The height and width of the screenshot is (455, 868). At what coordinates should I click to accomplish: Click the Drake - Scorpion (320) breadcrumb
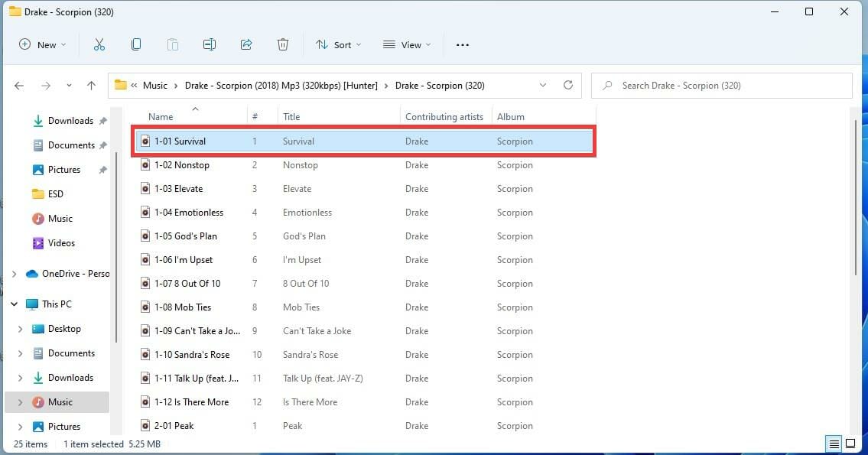click(440, 85)
